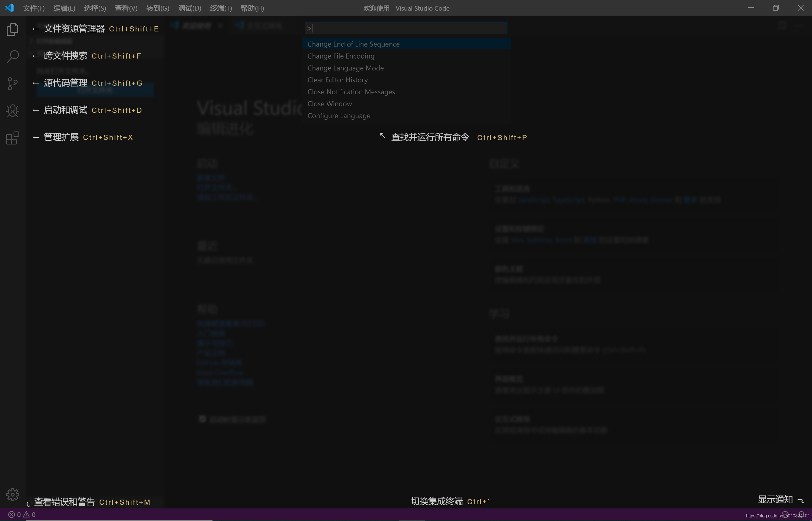
Task: Open the Explorer view in activity bar
Action: pos(12,30)
